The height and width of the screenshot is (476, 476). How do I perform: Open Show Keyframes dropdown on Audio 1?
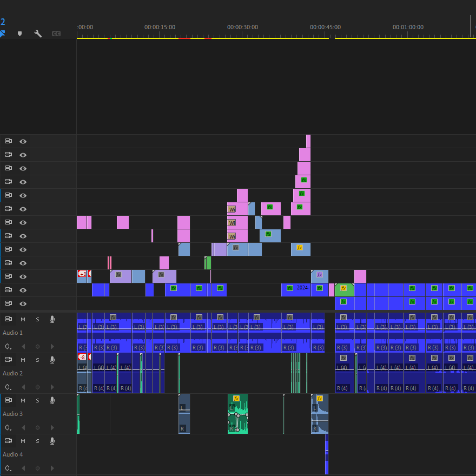8,346
